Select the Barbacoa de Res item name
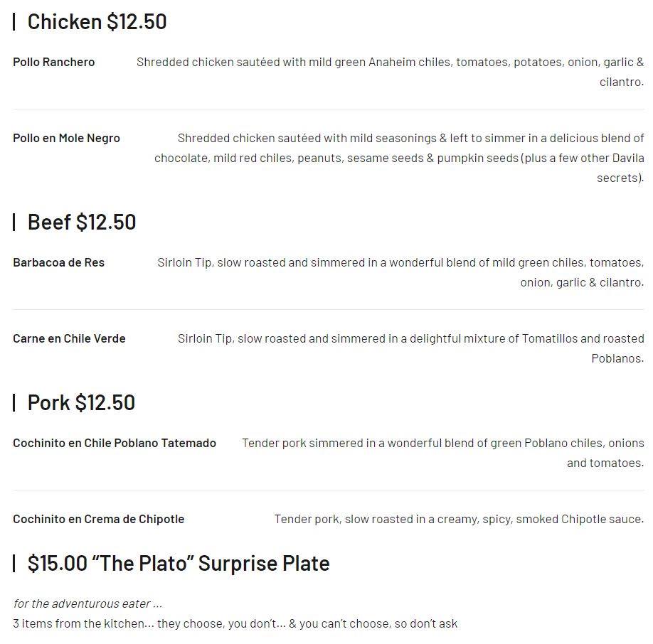 click(x=58, y=262)
